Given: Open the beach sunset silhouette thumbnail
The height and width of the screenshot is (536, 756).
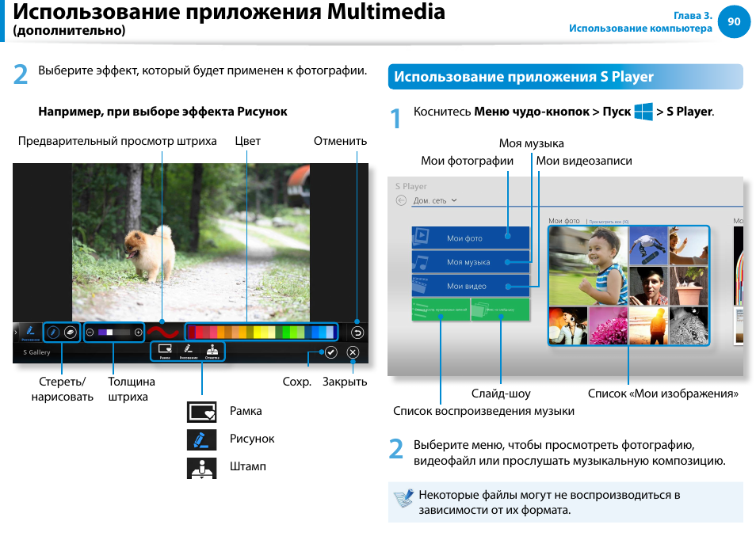Looking at the screenshot, I should tap(648, 325).
